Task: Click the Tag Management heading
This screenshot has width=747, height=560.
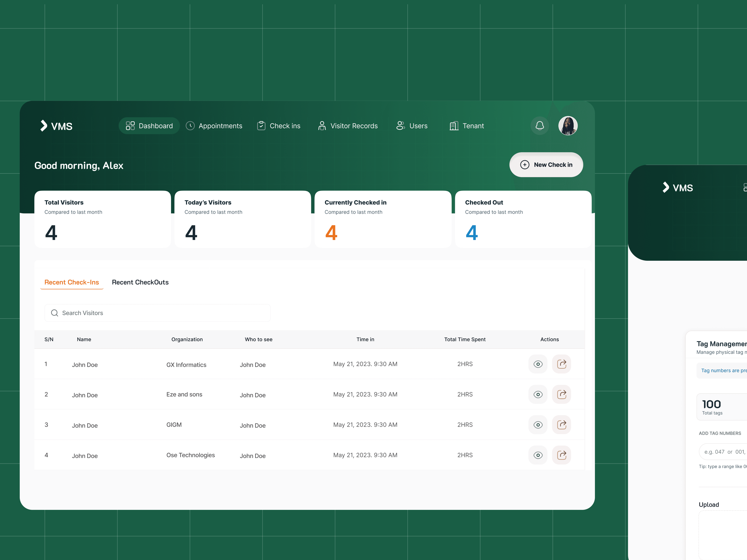Action: pyautogui.click(x=722, y=344)
